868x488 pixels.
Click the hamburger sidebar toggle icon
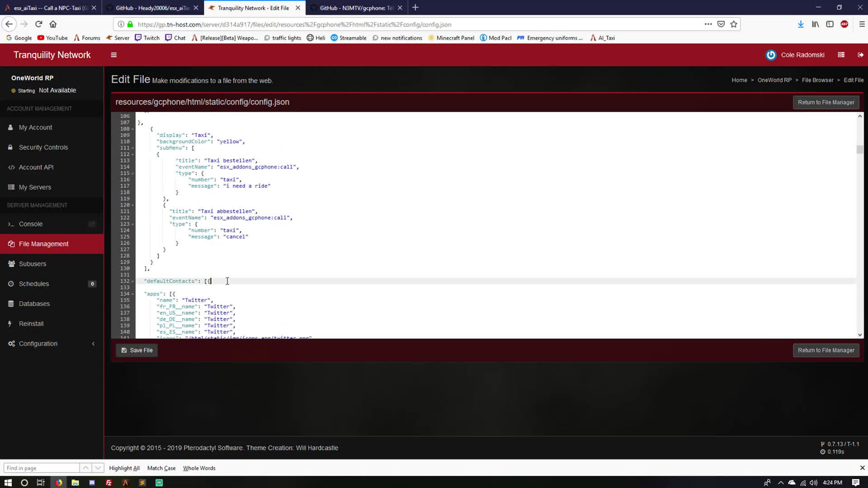click(x=114, y=55)
